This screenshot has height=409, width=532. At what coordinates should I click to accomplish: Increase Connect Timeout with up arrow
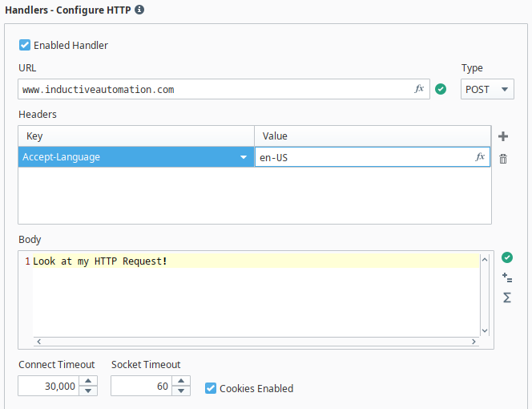pyautogui.click(x=88, y=381)
